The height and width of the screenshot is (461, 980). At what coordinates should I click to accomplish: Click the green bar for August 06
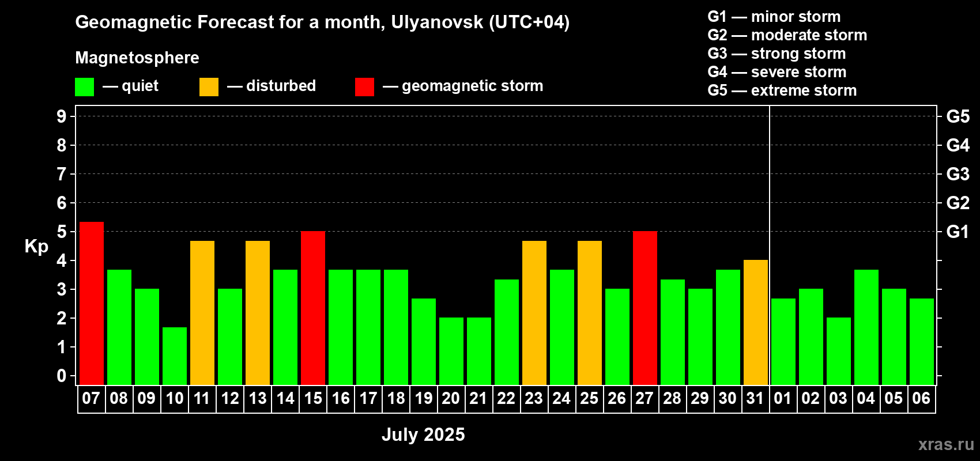point(922,342)
